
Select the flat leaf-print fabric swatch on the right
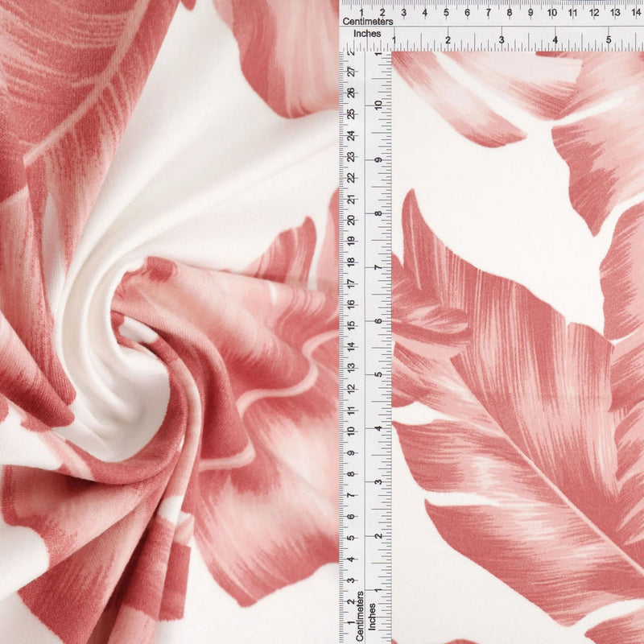[x=518, y=348]
